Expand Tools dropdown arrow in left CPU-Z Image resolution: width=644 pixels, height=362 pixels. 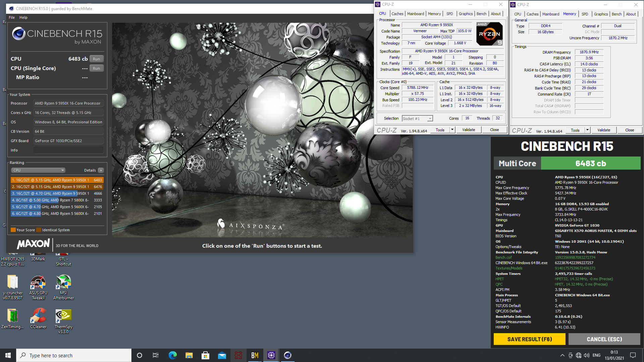coord(452,130)
